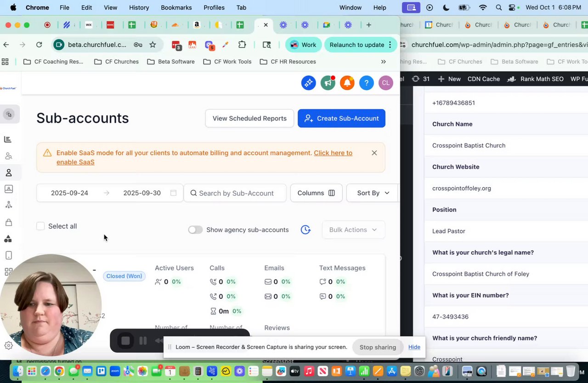Open the calendar icon in date range
Screen dimensions: 588x383
click(x=173, y=193)
